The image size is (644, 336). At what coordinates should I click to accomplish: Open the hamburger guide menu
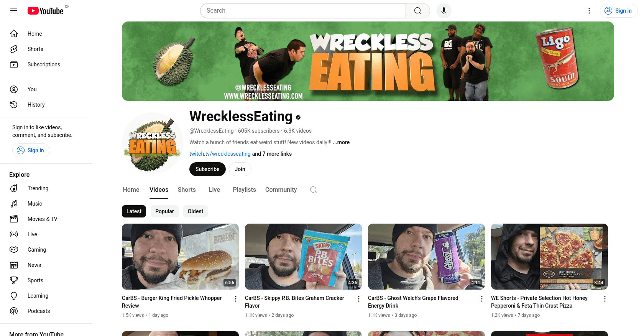pos(14,11)
